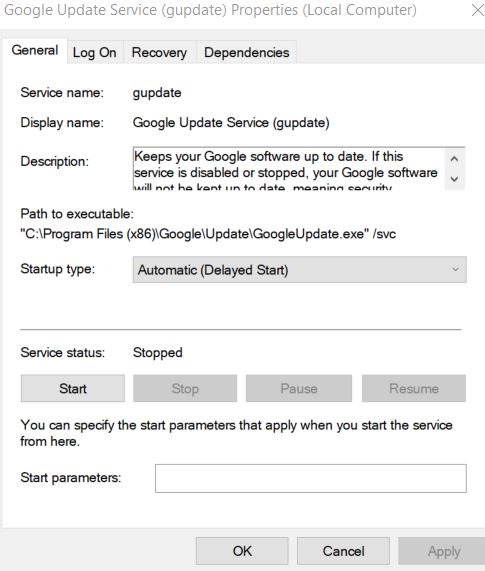
Task: Switch to the Dependencies tab
Action: [247, 52]
